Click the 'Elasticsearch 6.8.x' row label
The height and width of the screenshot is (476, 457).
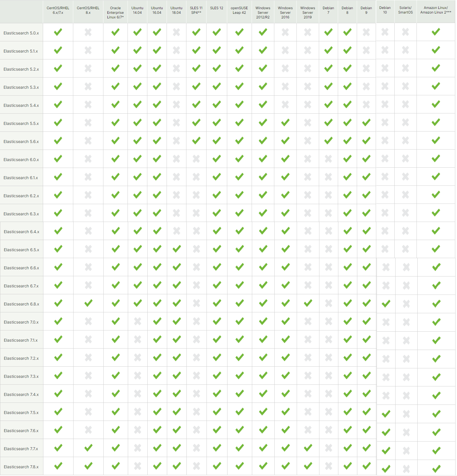click(22, 304)
